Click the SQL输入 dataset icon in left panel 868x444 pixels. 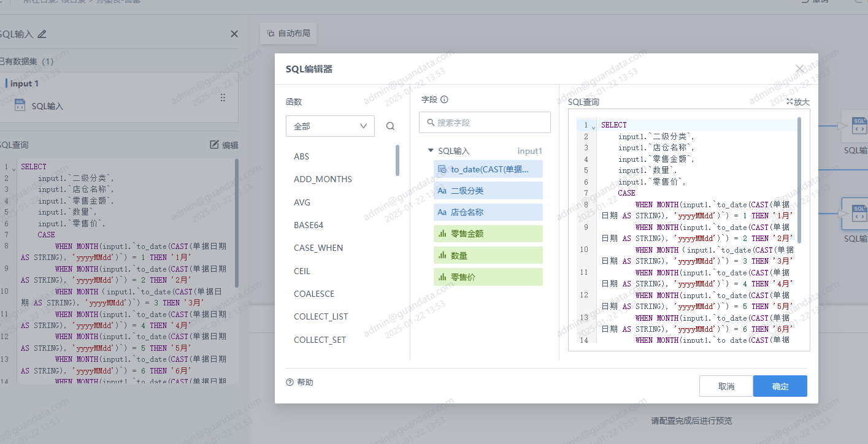[x=20, y=105]
